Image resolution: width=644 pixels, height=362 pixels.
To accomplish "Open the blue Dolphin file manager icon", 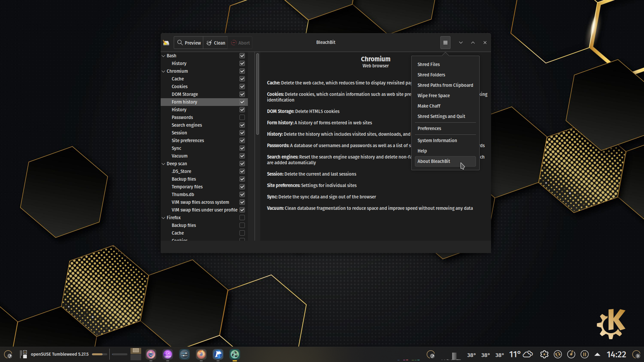I will (218, 354).
